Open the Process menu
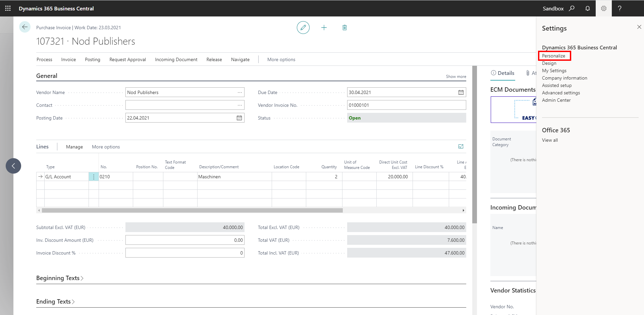 coord(44,59)
